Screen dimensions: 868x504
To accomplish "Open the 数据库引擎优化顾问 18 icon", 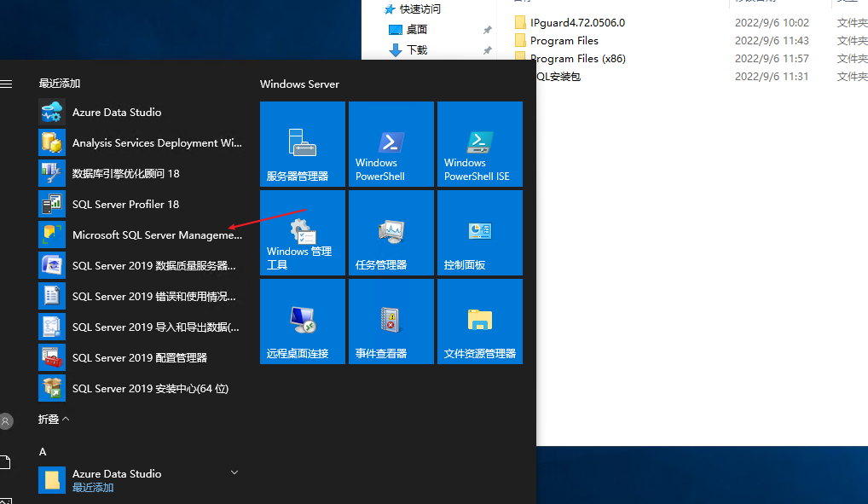I will 52,173.
